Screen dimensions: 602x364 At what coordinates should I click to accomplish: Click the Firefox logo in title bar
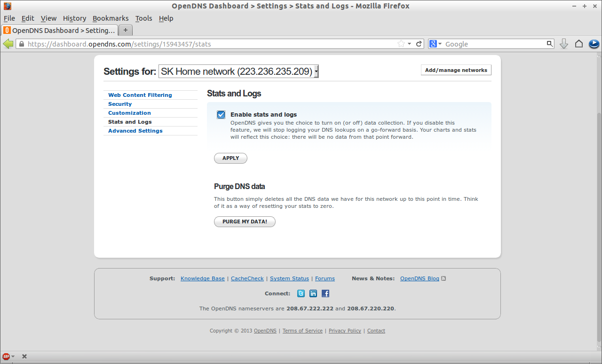click(x=7, y=6)
